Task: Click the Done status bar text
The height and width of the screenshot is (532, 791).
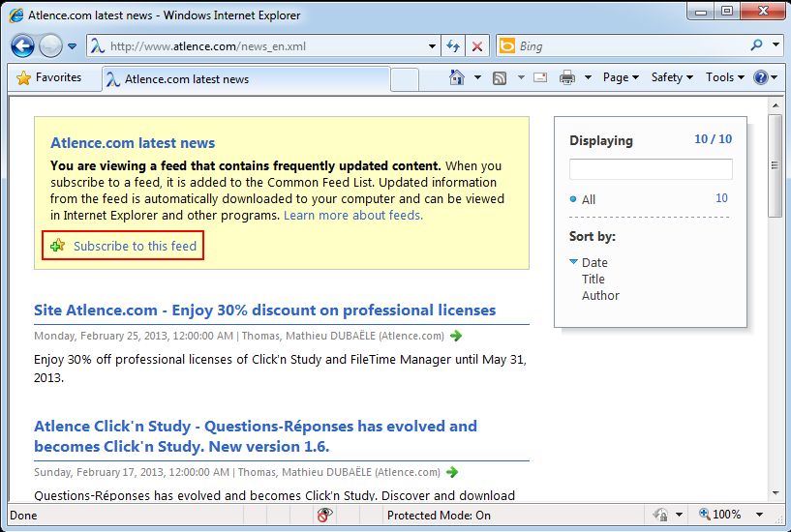Action: point(23,516)
